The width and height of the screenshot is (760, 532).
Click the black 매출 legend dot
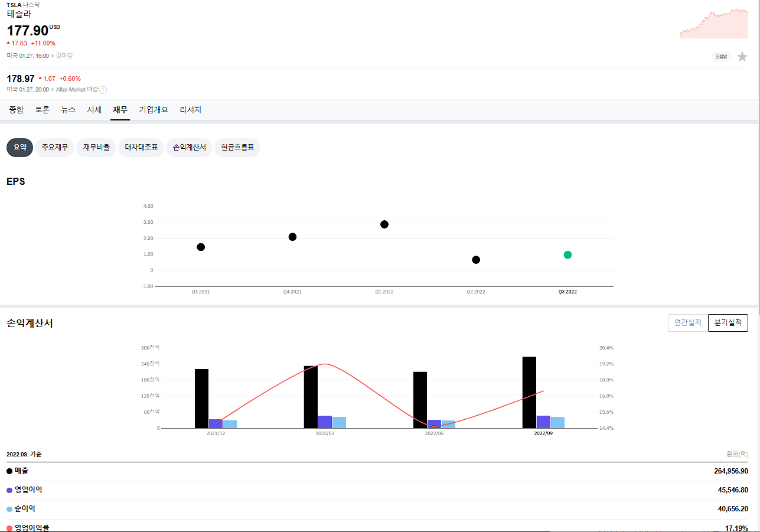tap(9, 471)
